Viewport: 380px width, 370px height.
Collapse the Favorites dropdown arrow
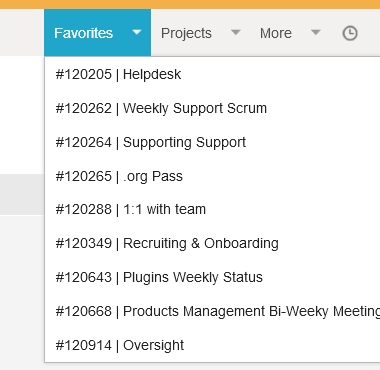pos(137,33)
